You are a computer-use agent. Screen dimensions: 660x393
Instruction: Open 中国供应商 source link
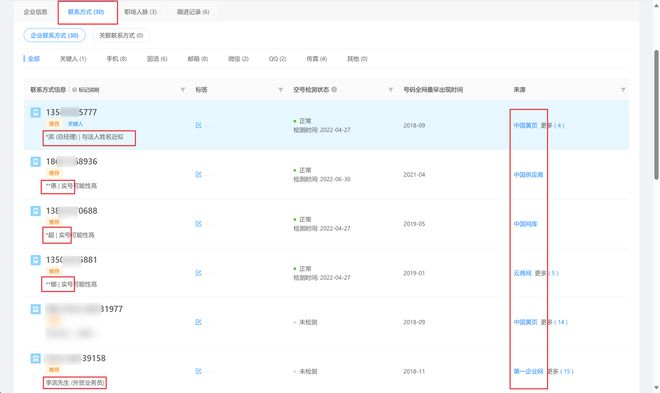point(528,175)
